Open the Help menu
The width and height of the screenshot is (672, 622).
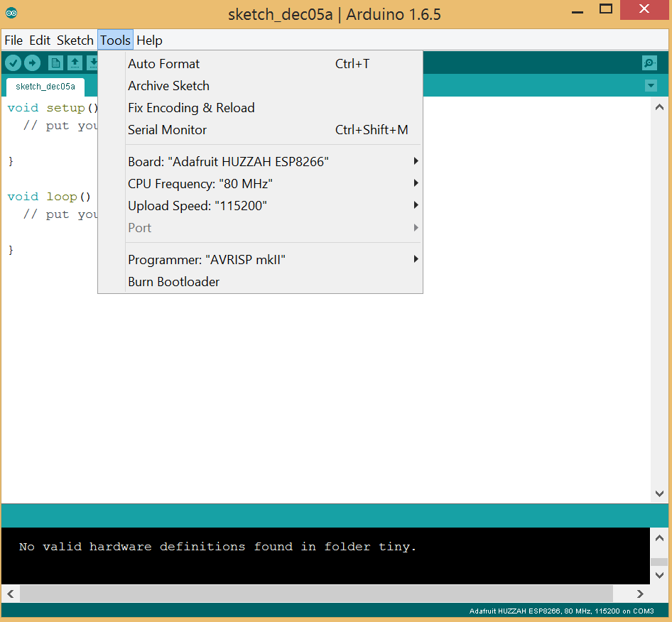coord(149,40)
